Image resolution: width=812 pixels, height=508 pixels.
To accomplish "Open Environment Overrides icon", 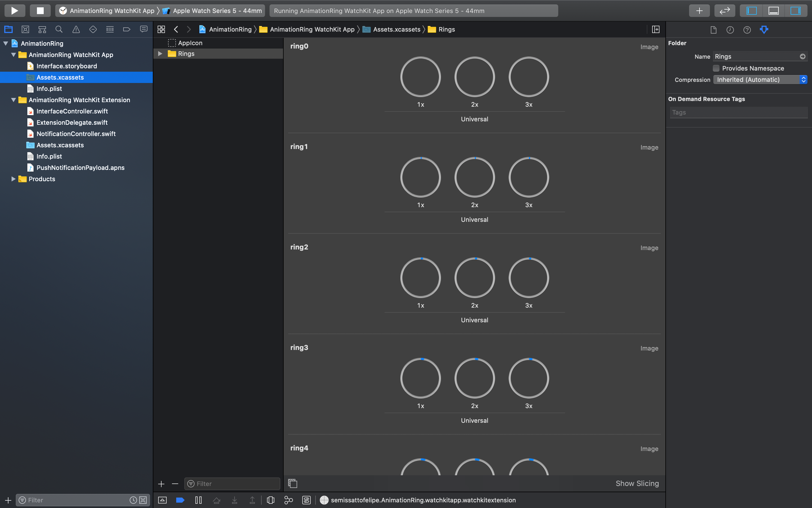I will click(306, 500).
